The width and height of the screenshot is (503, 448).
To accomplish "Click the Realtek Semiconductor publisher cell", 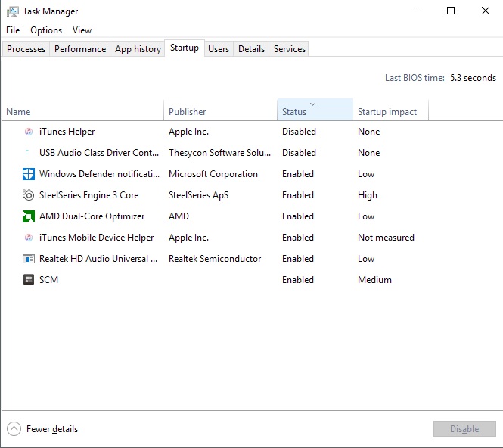I will [215, 259].
